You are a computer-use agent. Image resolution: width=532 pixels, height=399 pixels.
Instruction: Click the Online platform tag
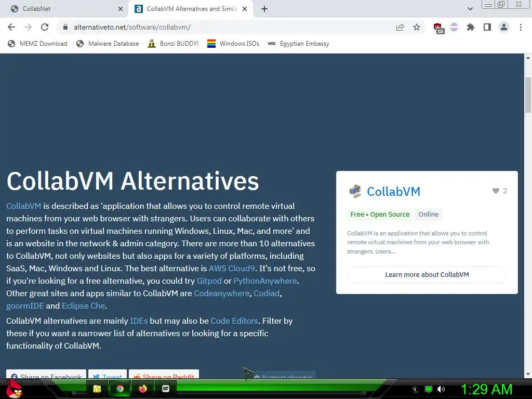click(x=428, y=215)
